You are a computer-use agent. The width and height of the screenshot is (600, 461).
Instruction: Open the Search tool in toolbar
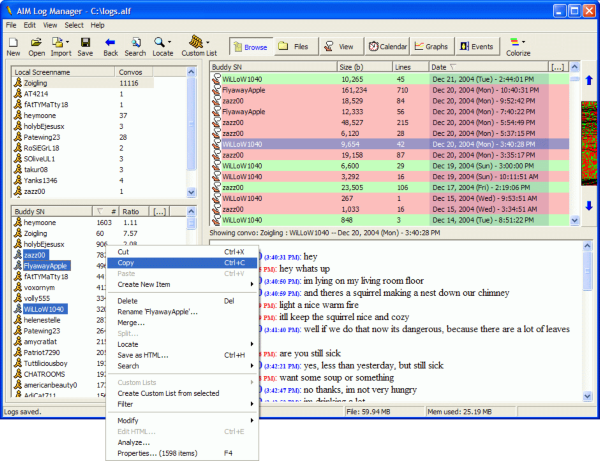click(x=135, y=42)
